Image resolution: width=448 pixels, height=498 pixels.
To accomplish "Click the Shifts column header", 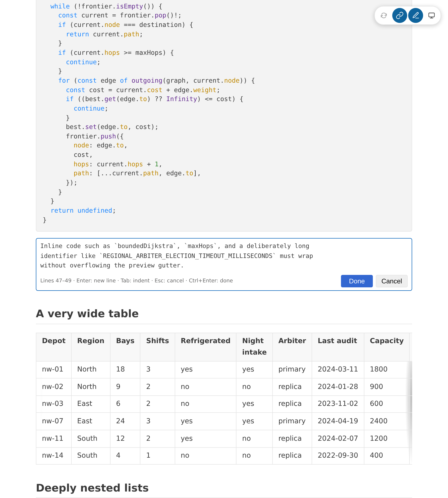I will point(158,347).
